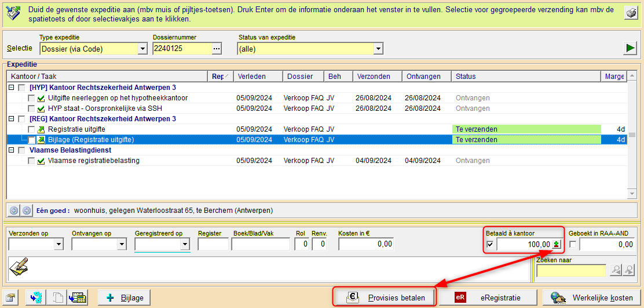Click the plus/minus icon beside 100,00 amount

556,244
